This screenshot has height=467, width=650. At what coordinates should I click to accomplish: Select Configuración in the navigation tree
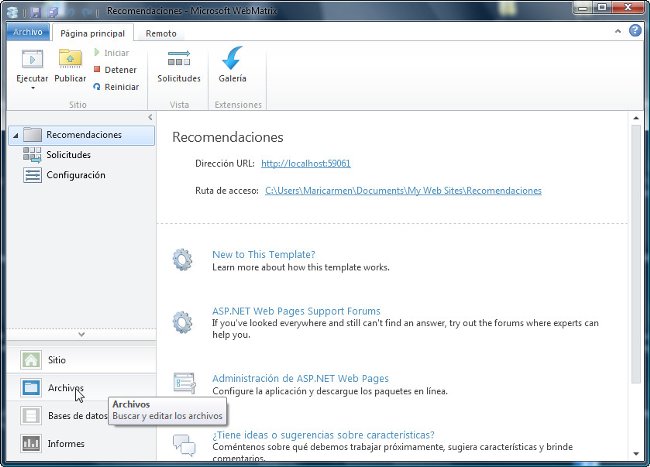[x=75, y=175]
